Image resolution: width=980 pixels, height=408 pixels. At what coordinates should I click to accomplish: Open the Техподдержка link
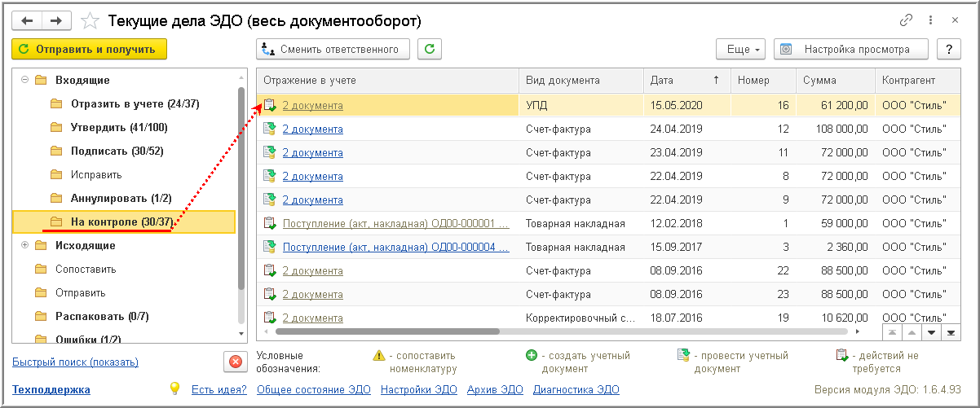(51, 389)
